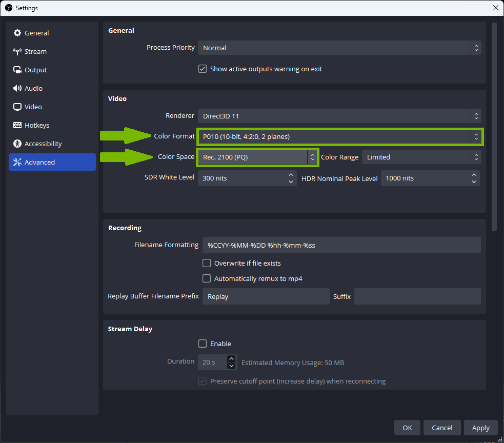Toggle Show active outputs warning on exit
The height and width of the screenshot is (443, 504).
pyautogui.click(x=203, y=69)
